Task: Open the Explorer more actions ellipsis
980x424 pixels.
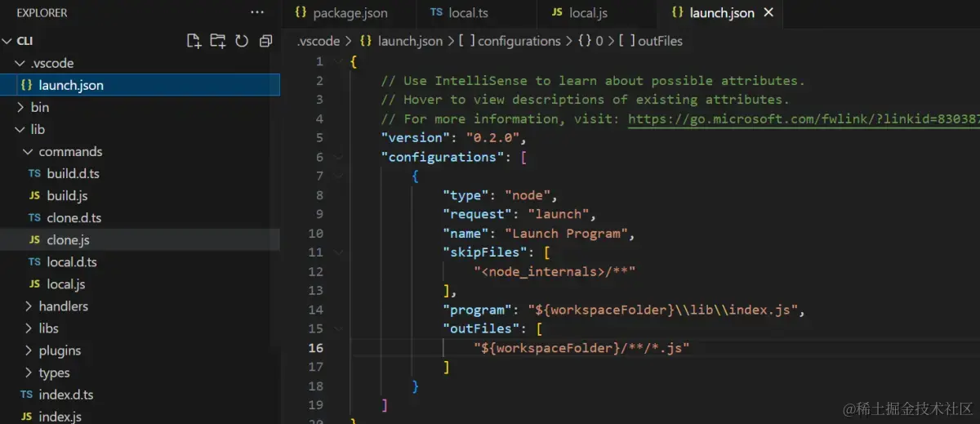Action: click(257, 12)
